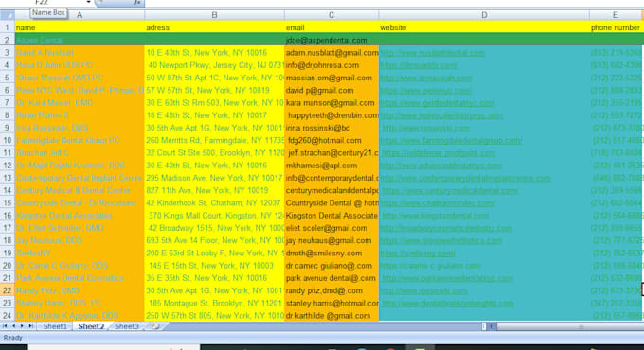Select the '185 Montague St, Brooklyn' address cell
This screenshot has width=644, height=350.
point(214,304)
